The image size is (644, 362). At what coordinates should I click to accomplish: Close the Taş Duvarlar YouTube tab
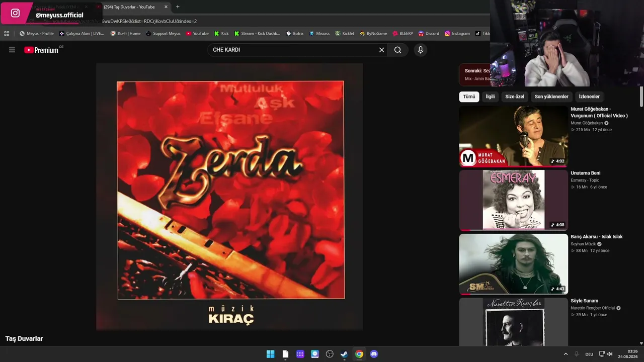166,7
